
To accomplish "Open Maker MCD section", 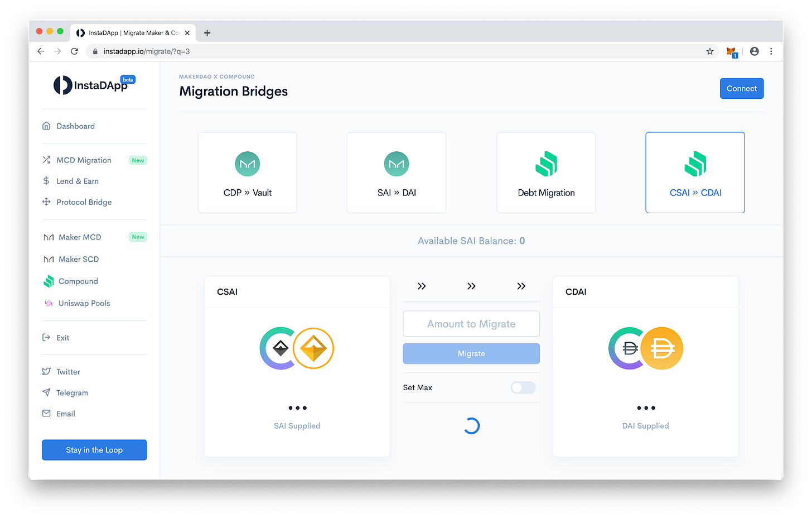I will 80,237.
